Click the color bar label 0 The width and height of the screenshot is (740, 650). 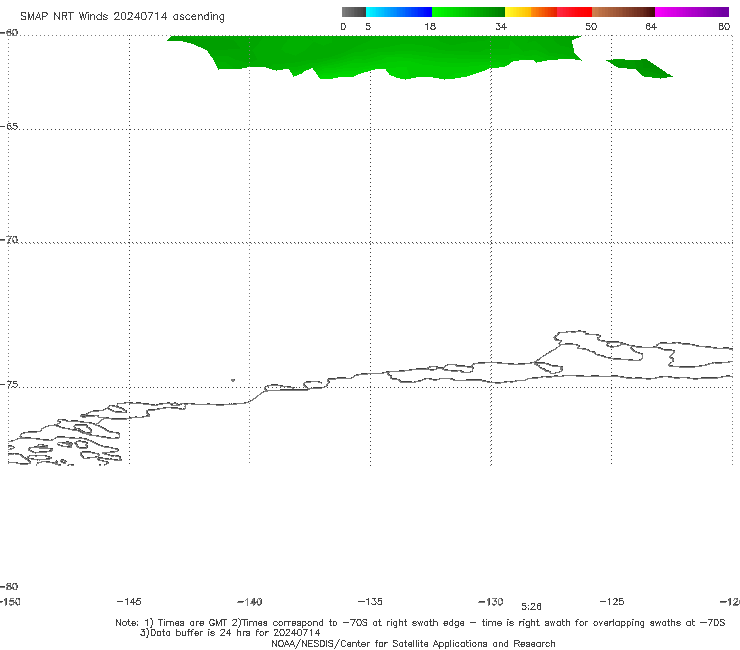click(343, 27)
